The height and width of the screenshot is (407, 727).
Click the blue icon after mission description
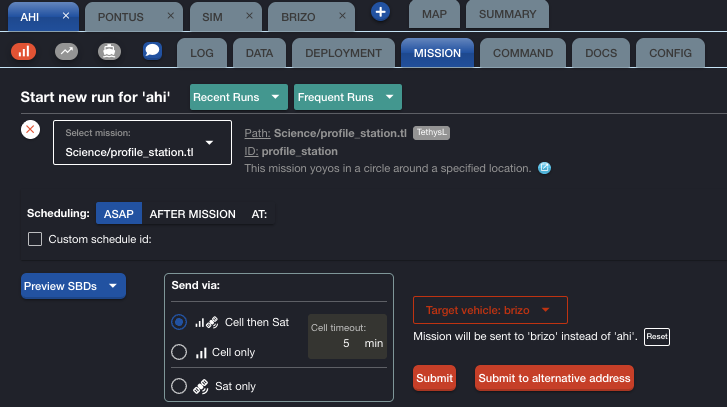click(545, 168)
